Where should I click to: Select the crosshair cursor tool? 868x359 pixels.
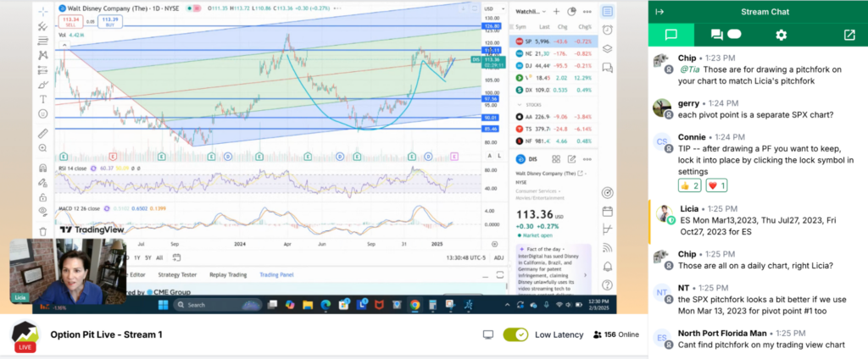tap(42, 11)
